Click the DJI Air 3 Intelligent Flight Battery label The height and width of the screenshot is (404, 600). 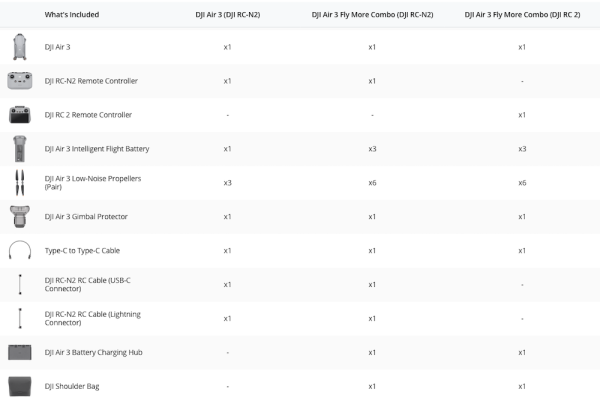[x=97, y=149]
